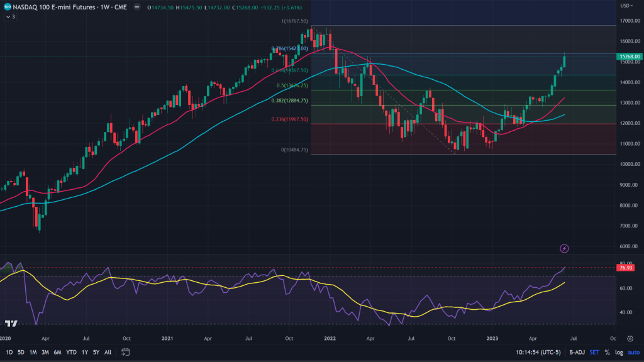Select the 1D time range
Screen dimensions: 644x362
point(9,352)
